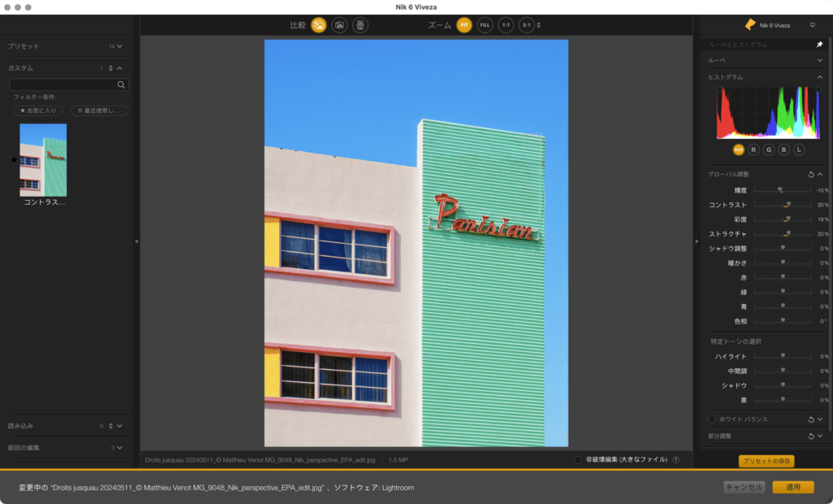833x504 pixels.
Task: Select the split-preview compare icon
Action: pyautogui.click(x=339, y=25)
